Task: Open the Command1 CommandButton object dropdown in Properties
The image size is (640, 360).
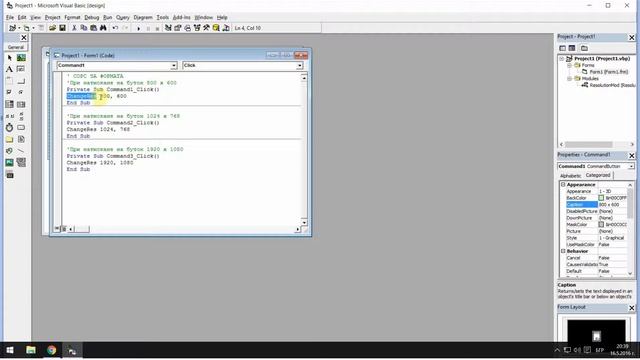Action: point(631,167)
